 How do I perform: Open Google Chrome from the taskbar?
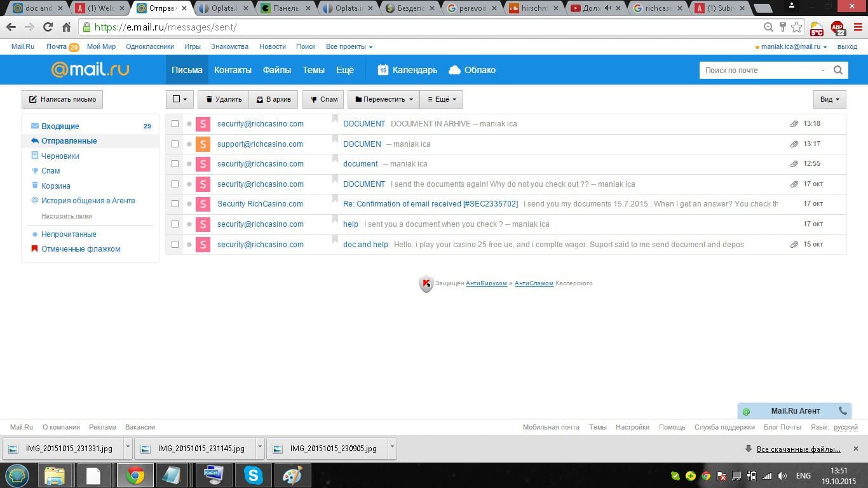pyautogui.click(x=135, y=475)
